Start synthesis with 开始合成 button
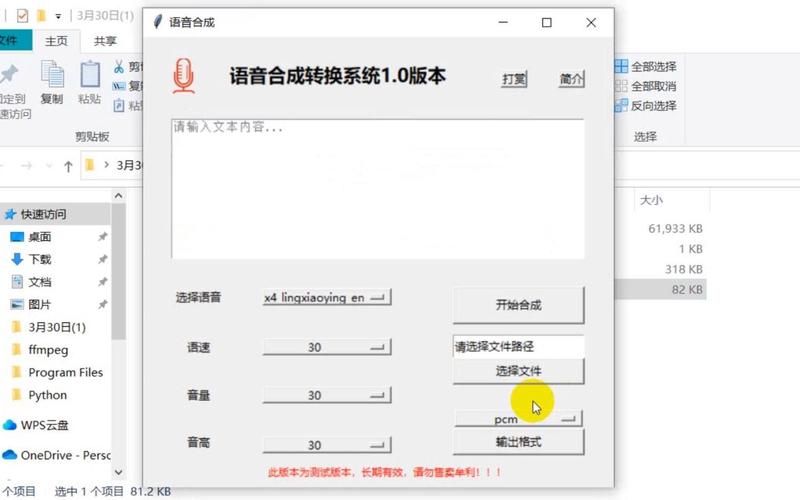 click(518, 305)
